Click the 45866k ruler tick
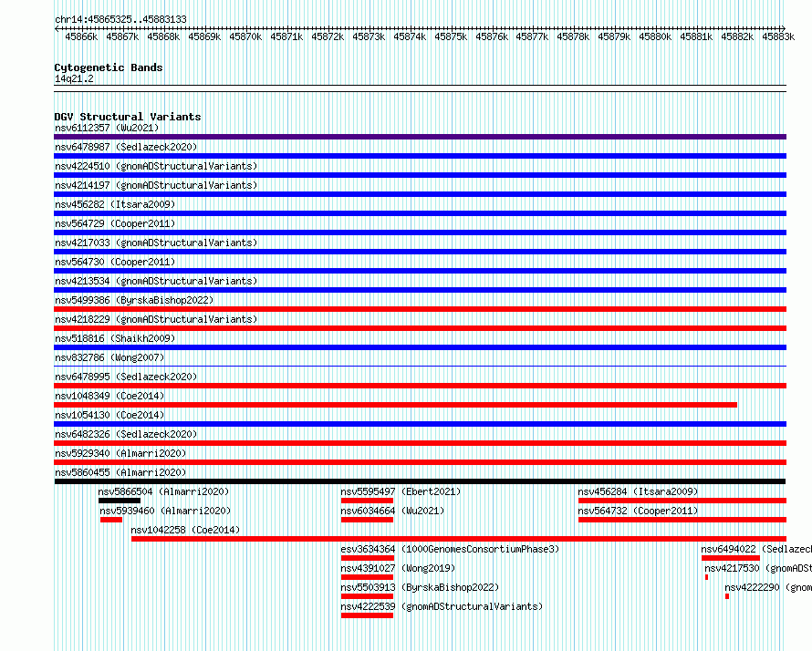Viewport: 812px width, 651px height. click(81, 36)
